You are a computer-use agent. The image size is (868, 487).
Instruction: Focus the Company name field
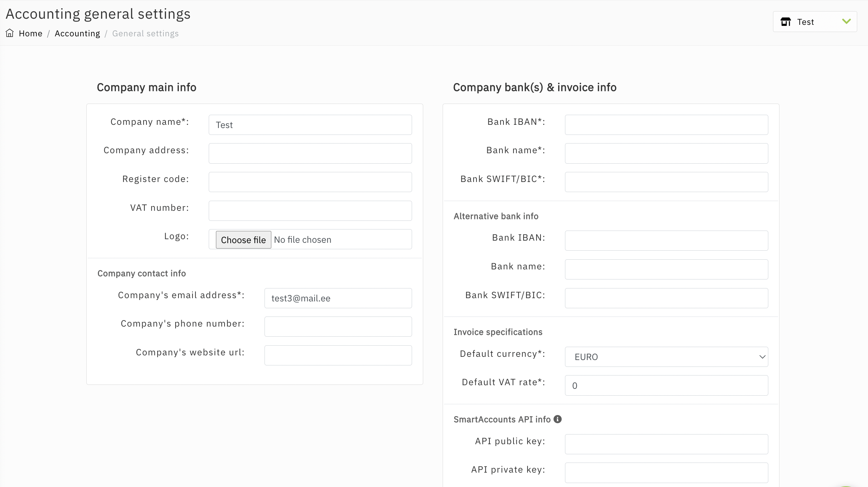(x=310, y=125)
